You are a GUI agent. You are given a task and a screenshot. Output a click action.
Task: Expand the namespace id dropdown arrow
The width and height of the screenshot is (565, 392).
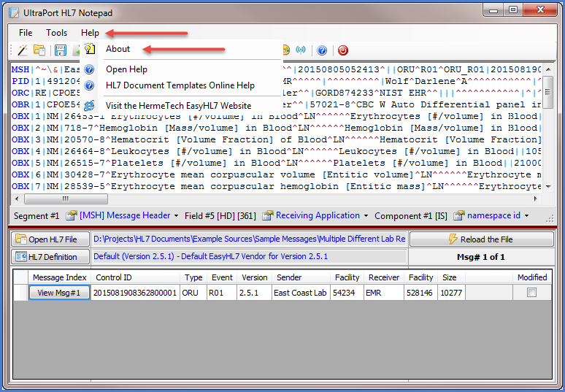[x=527, y=216]
